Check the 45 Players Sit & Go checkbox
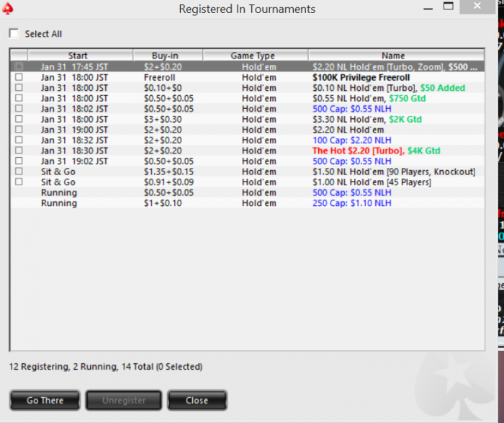This screenshot has height=423, width=504. coord(19,182)
